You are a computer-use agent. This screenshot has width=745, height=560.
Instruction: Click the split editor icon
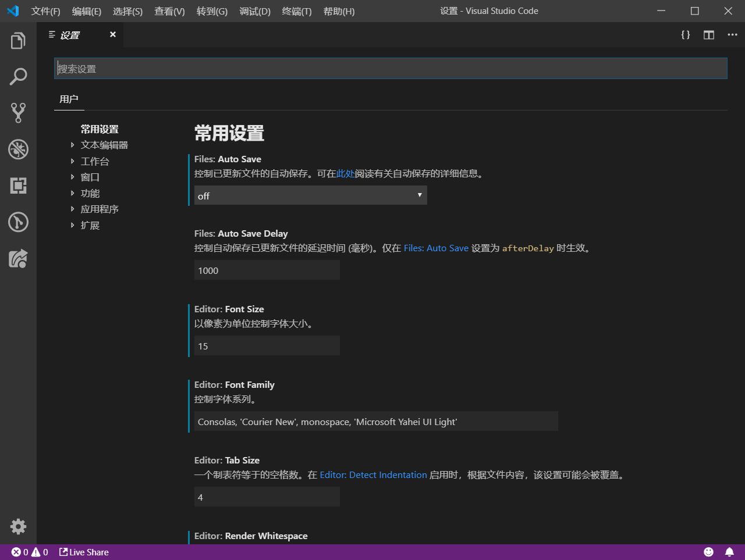point(709,35)
